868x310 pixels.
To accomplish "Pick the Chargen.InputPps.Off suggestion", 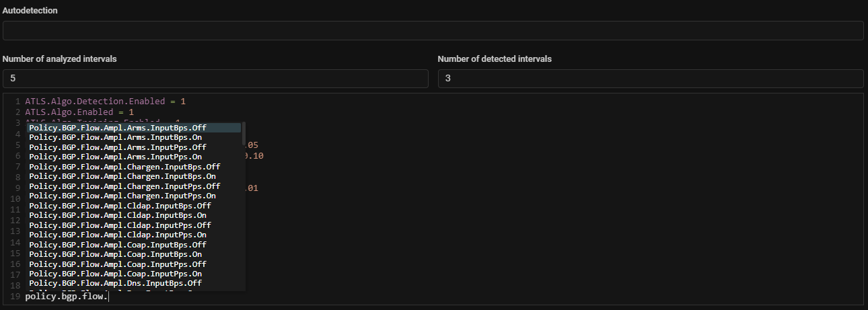I will [x=124, y=186].
